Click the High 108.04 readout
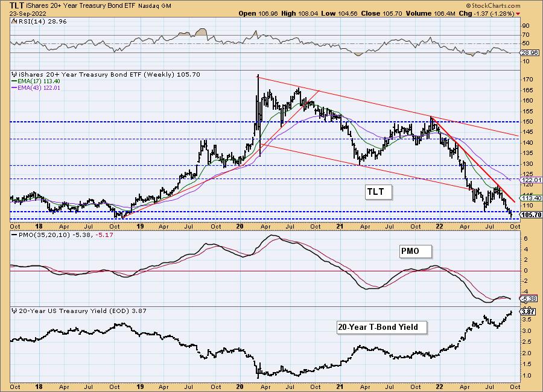 [x=300, y=13]
